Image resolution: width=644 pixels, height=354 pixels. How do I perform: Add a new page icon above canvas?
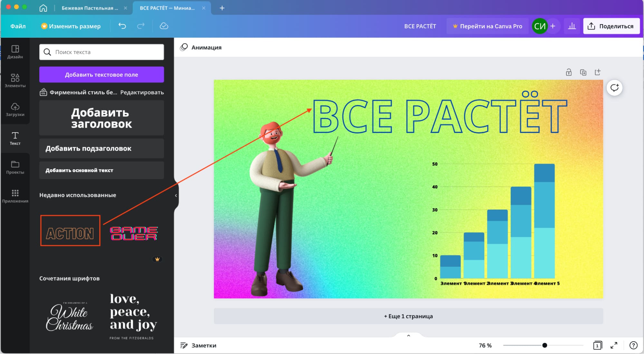[x=598, y=72]
